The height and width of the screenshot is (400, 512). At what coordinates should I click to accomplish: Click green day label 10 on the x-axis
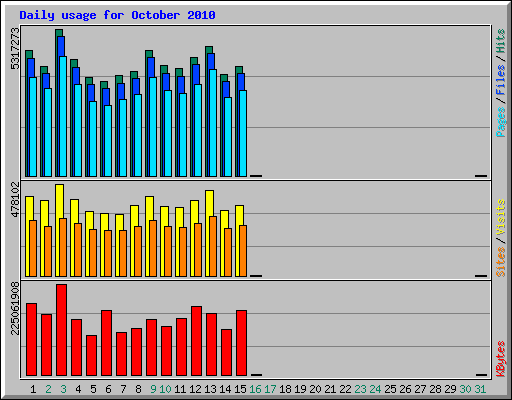coord(165,389)
